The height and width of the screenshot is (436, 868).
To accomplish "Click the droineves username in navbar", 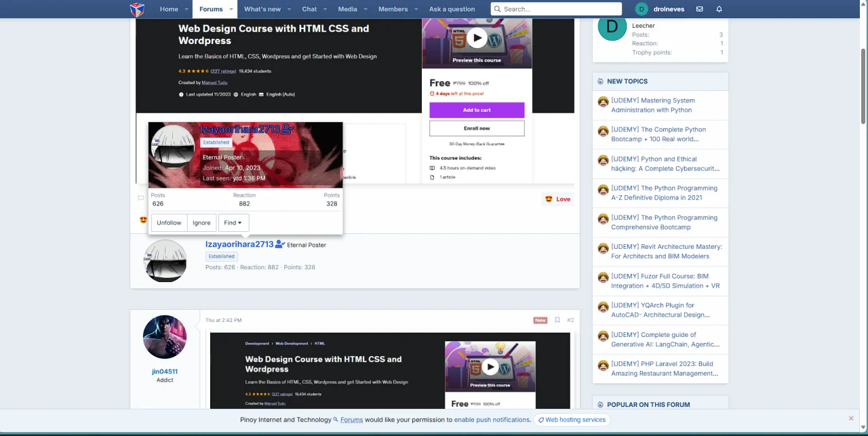I will [x=667, y=9].
